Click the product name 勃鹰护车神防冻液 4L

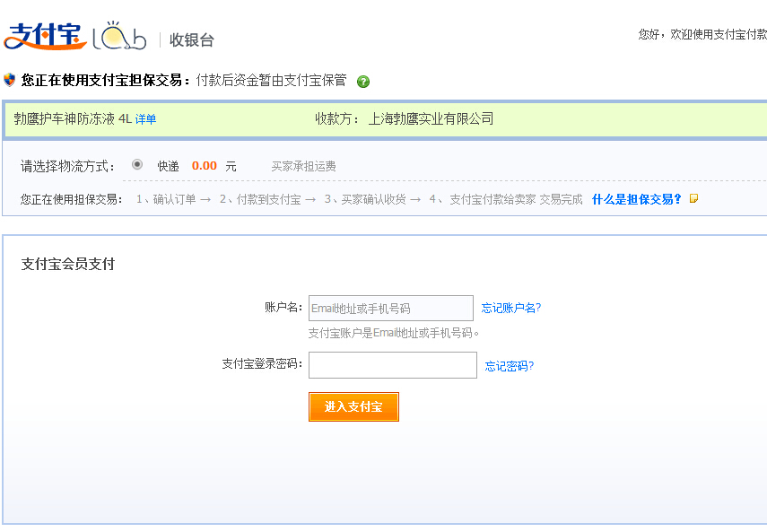click(x=73, y=118)
